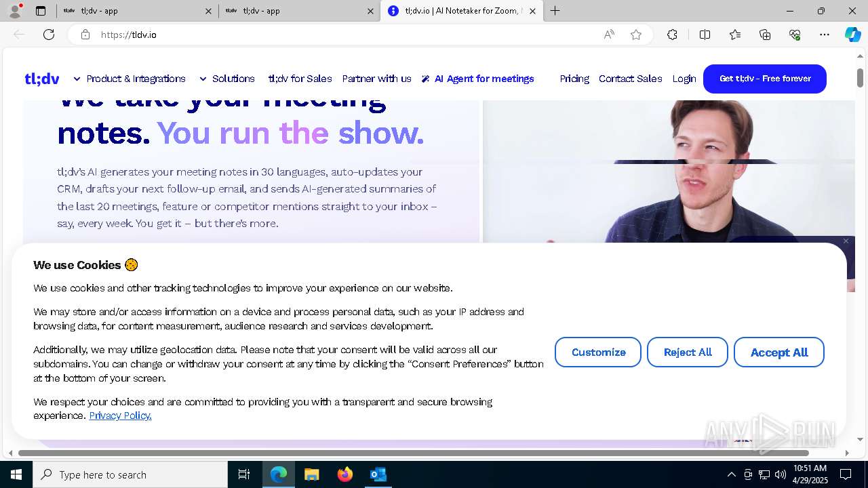
Task: Launch Firefox from the taskbar
Action: (345, 474)
